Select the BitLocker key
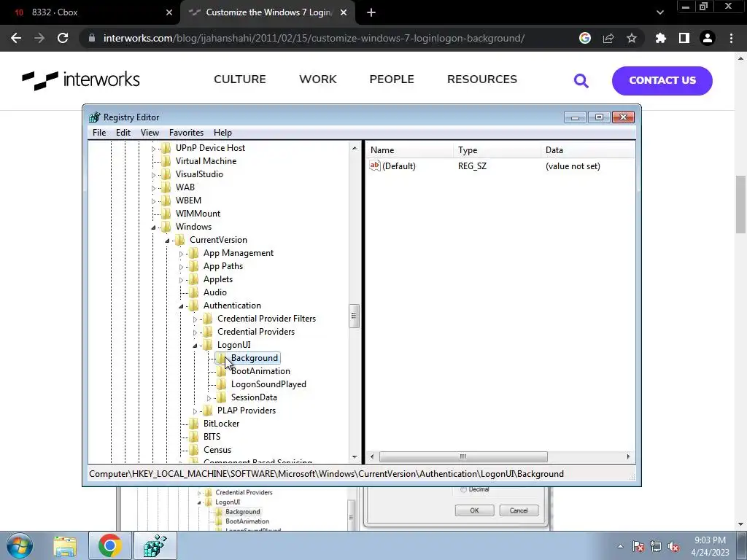This screenshot has width=747, height=560. pyautogui.click(x=221, y=424)
